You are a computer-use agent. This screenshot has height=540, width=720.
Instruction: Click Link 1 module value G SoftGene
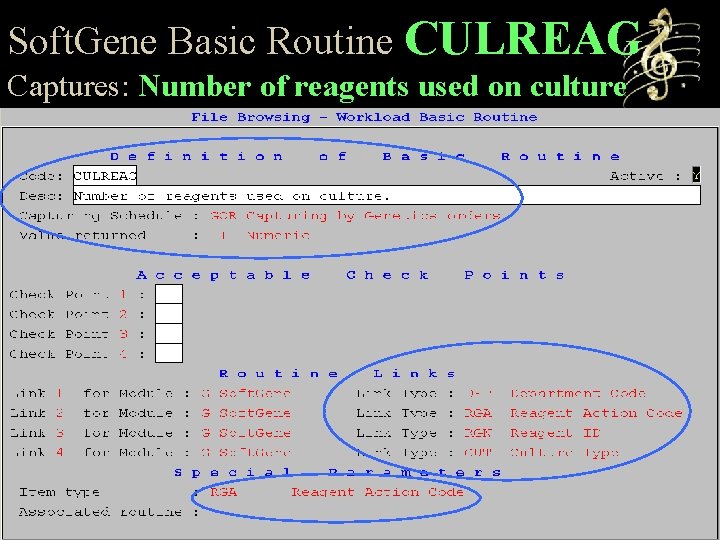point(246,393)
